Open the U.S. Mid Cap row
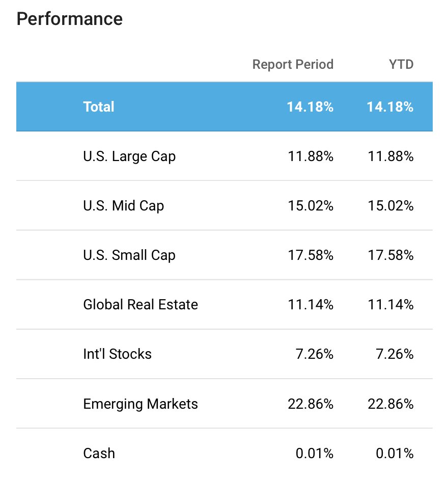Screen dimensions: 448x477 (x=225, y=206)
